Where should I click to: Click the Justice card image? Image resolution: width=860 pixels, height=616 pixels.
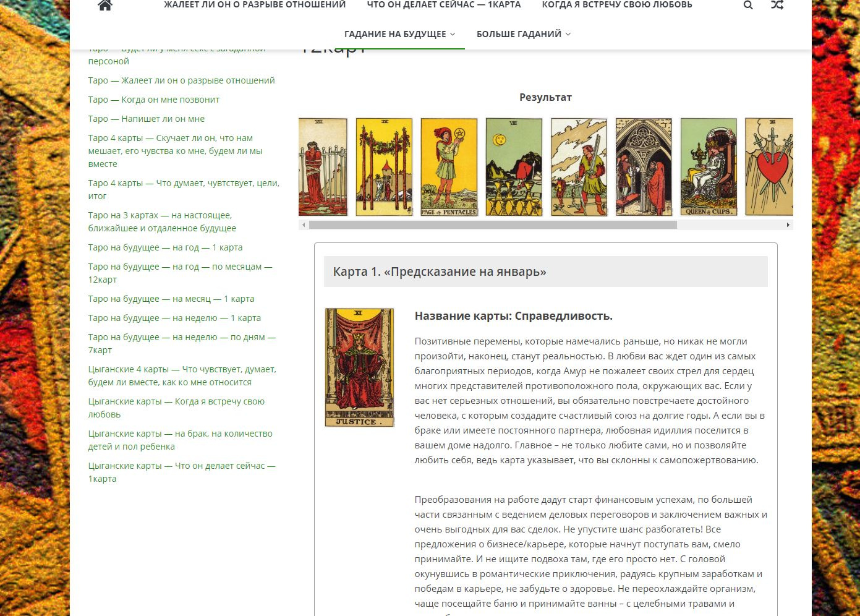pyautogui.click(x=359, y=367)
